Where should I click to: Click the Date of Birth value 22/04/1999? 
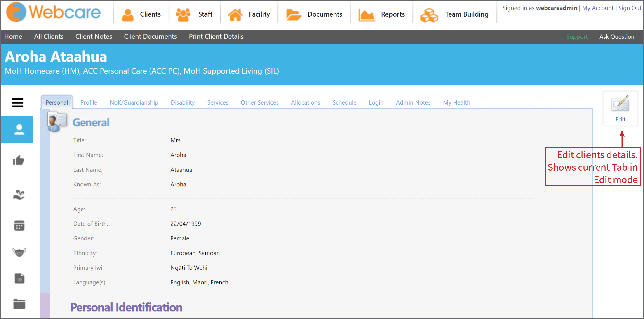click(x=186, y=224)
